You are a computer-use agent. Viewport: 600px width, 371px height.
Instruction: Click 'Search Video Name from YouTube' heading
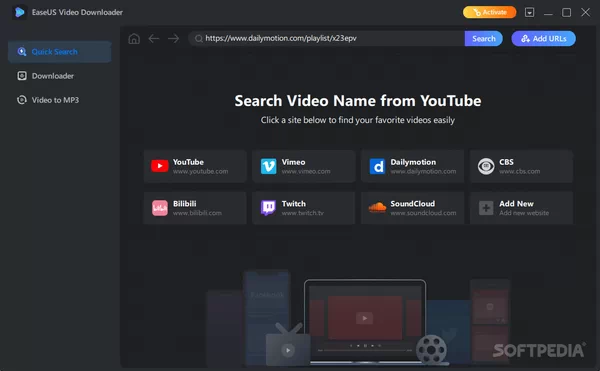point(358,101)
